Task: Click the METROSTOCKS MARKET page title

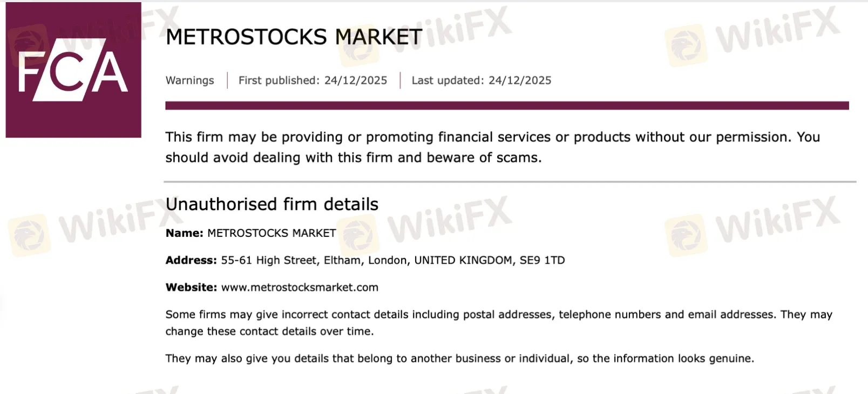Action: pos(294,37)
